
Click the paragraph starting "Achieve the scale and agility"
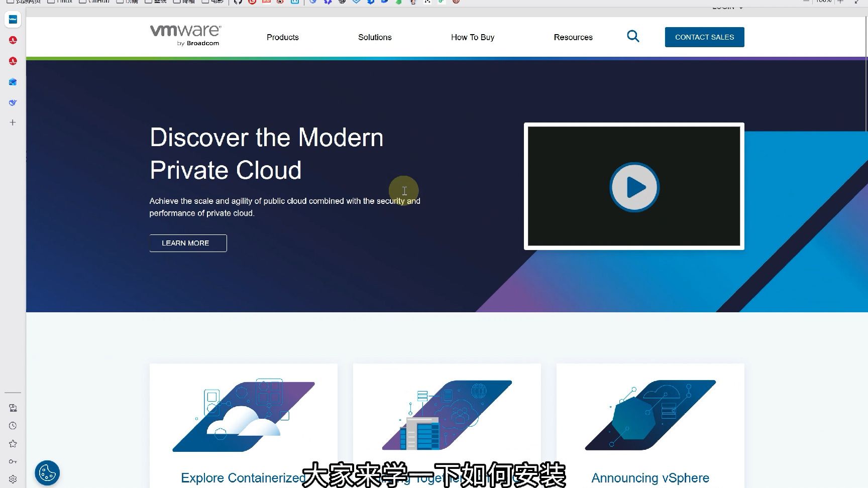pyautogui.click(x=285, y=207)
